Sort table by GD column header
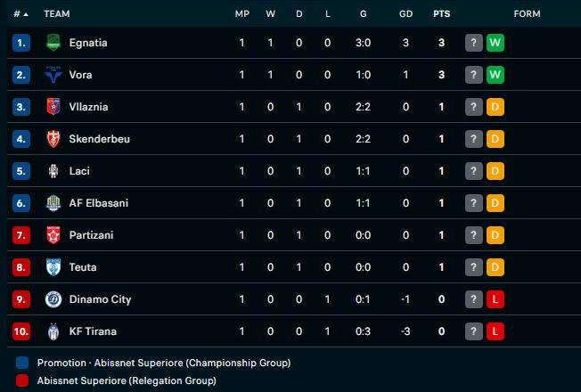 [405, 14]
